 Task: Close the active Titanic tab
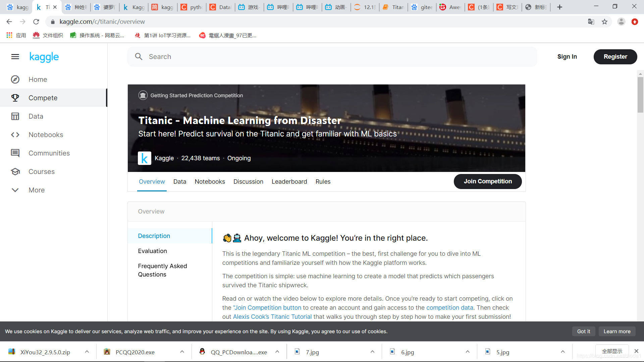tap(55, 7)
